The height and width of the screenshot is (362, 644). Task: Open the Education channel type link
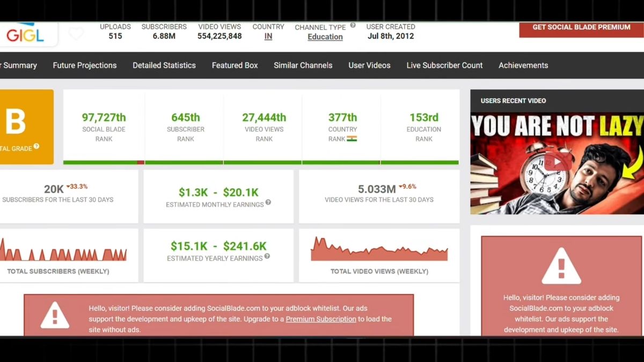point(325,36)
